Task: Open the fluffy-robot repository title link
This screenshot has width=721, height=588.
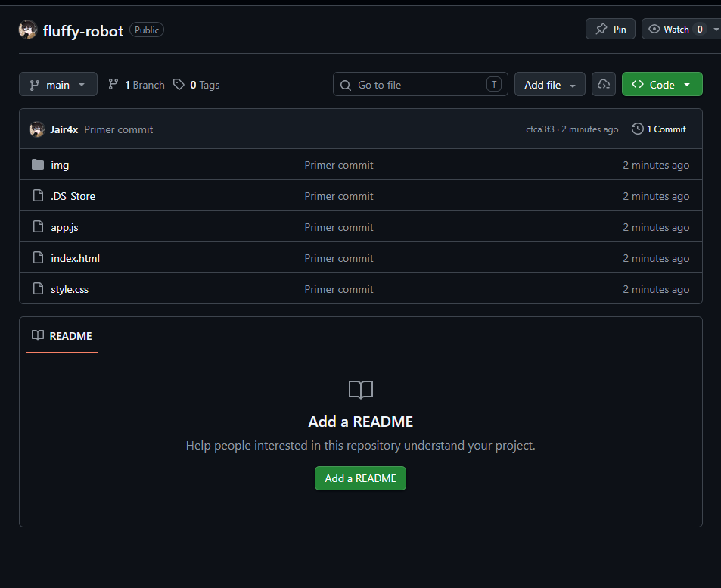Action: click(x=83, y=31)
